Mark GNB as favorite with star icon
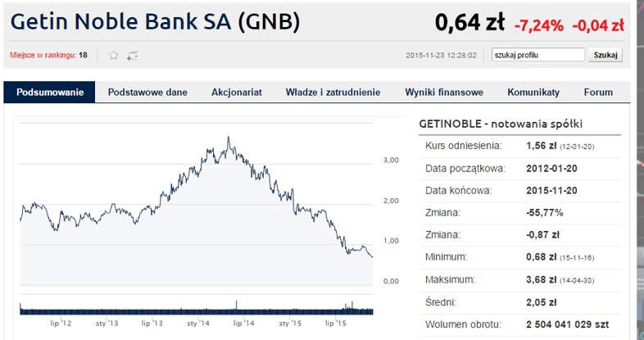The width and height of the screenshot is (644, 340). coord(113,55)
